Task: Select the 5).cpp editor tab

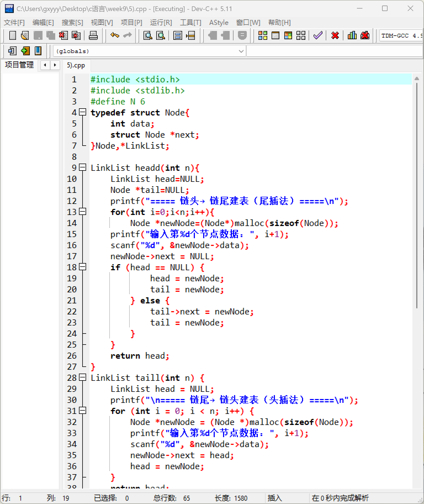Action: point(76,65)
